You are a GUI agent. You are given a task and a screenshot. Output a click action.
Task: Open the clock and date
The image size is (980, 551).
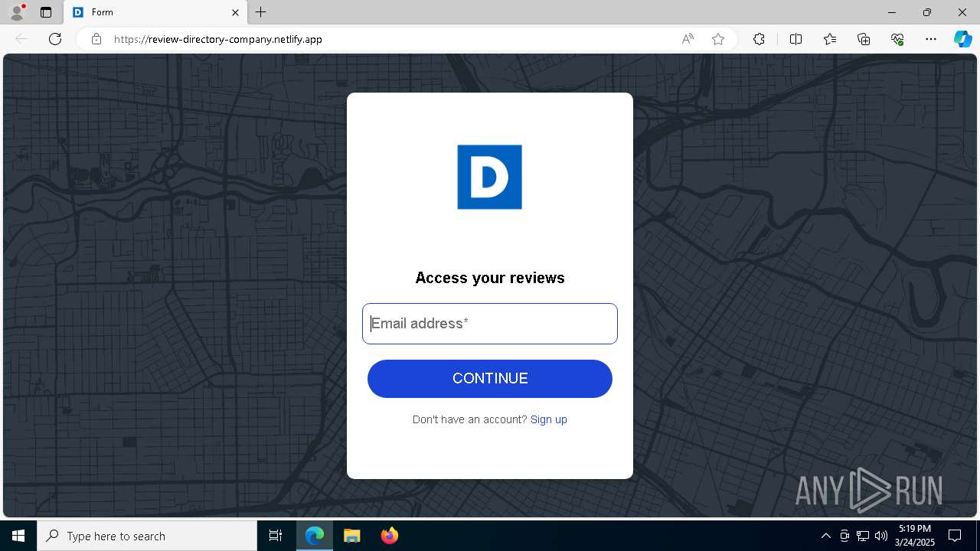coord(915,536)
